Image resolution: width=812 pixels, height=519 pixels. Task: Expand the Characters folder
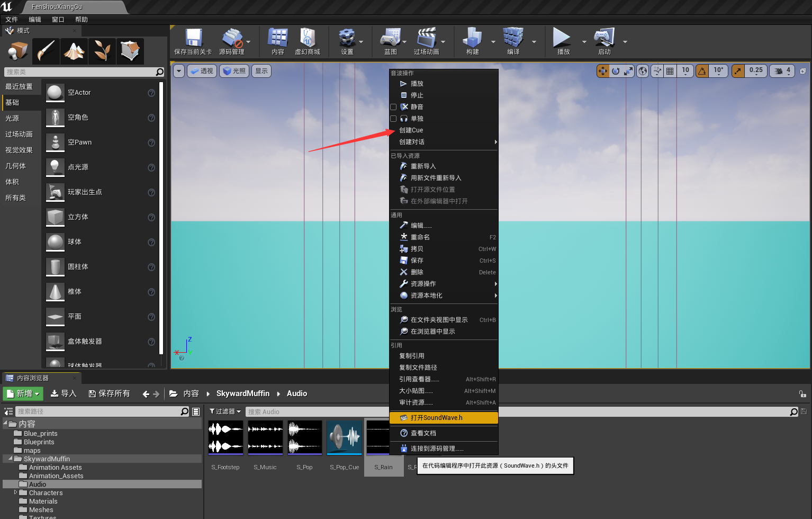click(15, 493)
